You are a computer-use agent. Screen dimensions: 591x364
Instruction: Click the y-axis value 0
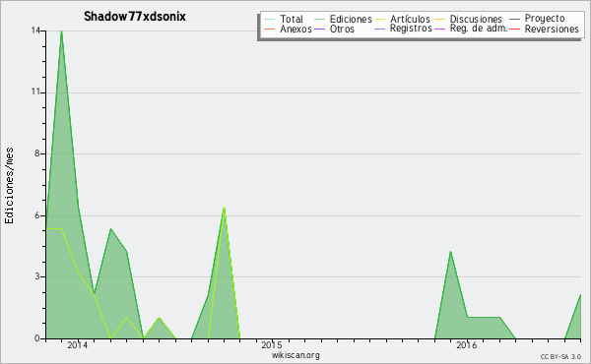[37, 338]
